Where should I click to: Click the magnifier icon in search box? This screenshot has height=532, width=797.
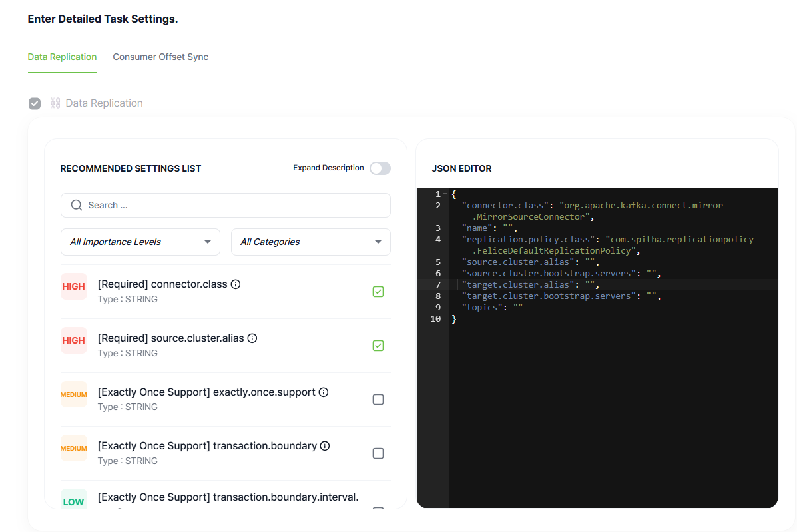click(77, 205)
